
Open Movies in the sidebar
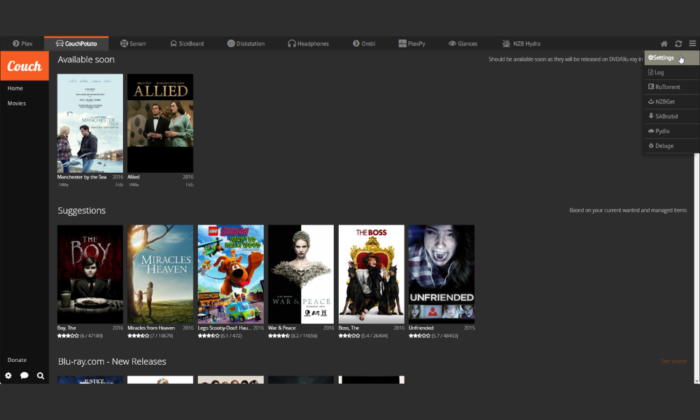pos(17,103)
